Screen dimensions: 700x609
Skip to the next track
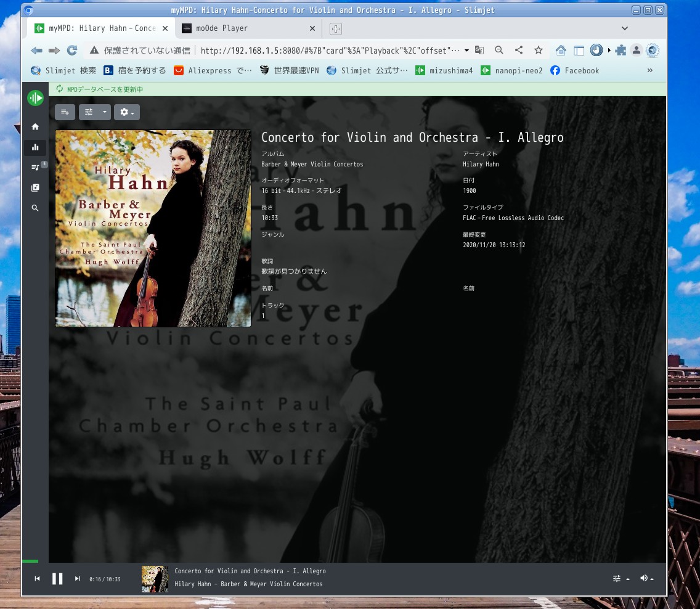pyautogui.click(x=78, y=579)
